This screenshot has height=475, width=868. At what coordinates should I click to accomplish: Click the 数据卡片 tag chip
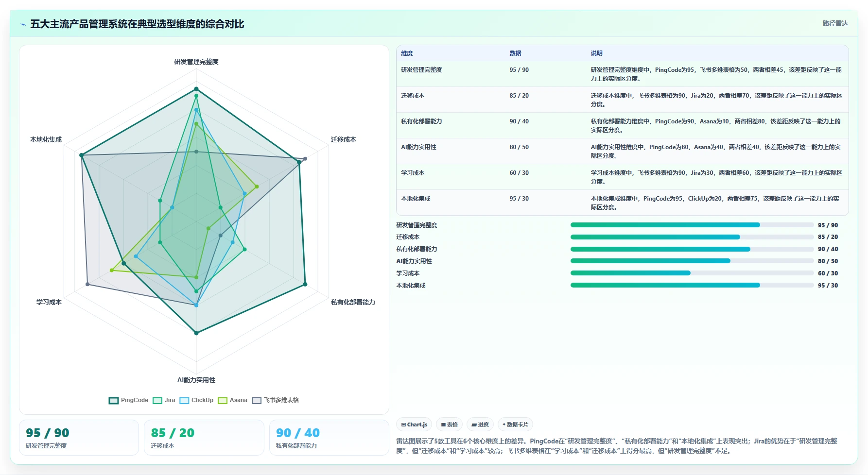tap(515, 424)
